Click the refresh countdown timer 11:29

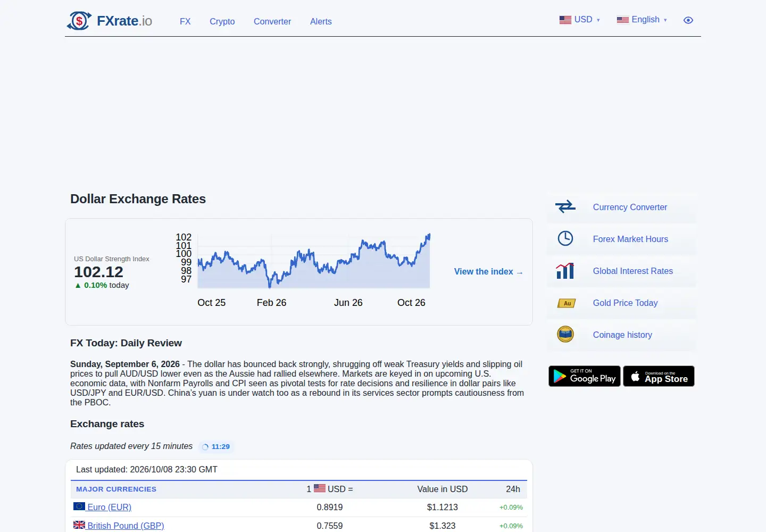217,447
